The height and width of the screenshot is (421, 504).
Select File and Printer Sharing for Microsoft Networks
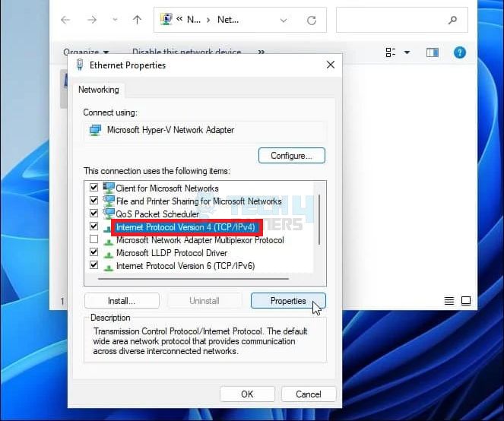tap(198, 201)
